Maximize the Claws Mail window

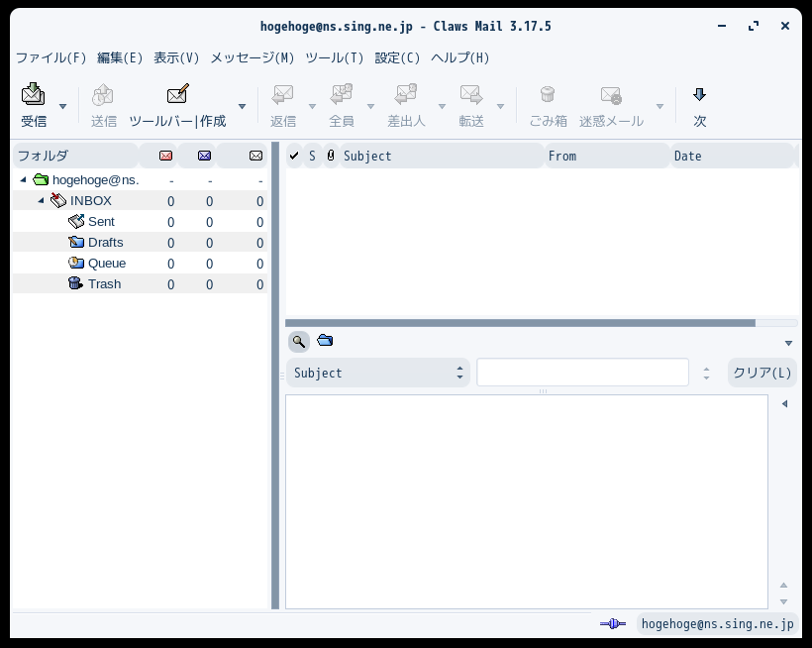(x=754, y=26)
